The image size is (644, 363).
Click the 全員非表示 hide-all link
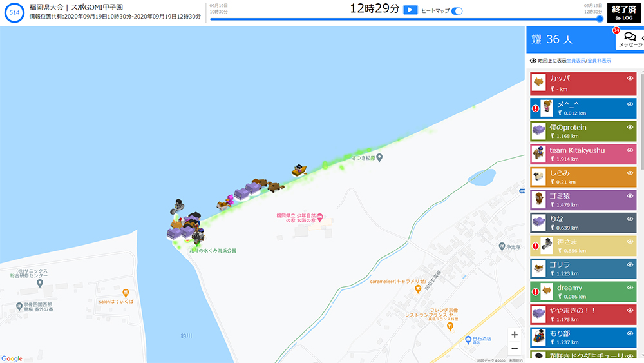(599, 61)
